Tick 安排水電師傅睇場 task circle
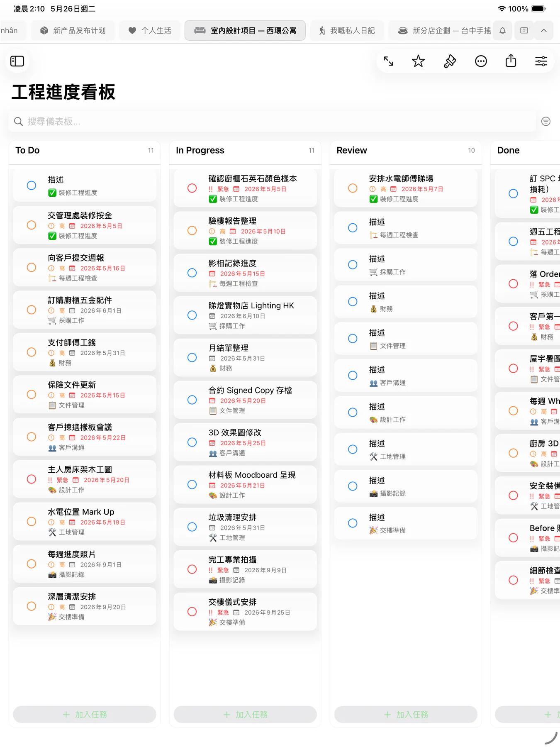Screen dimensions: 560x747 (x=353, y=188)
